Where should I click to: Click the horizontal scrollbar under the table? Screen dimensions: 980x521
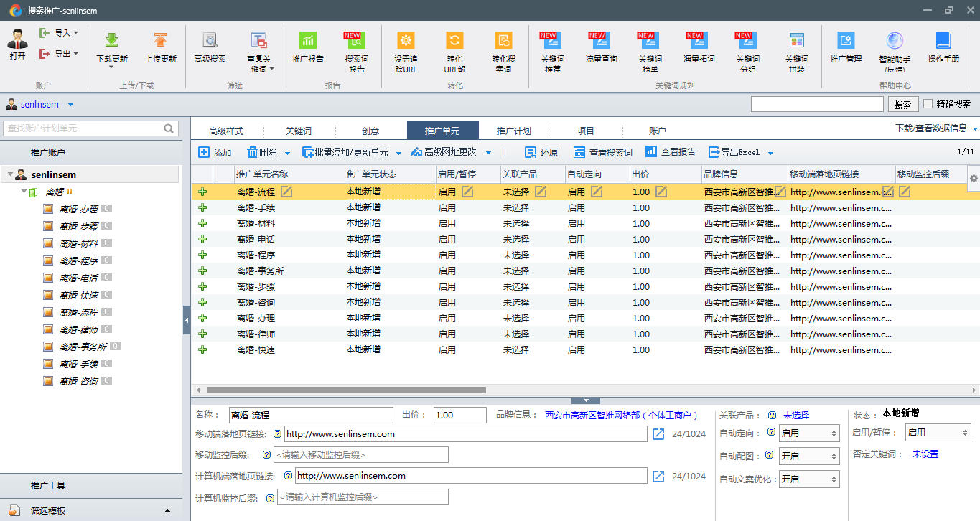coord(346,390)
